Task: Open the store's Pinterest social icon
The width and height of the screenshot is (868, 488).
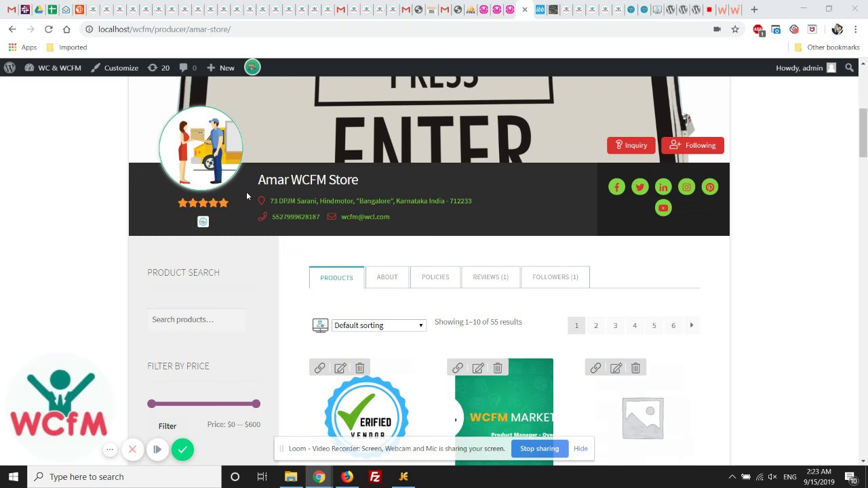Action: pos(709,187)
